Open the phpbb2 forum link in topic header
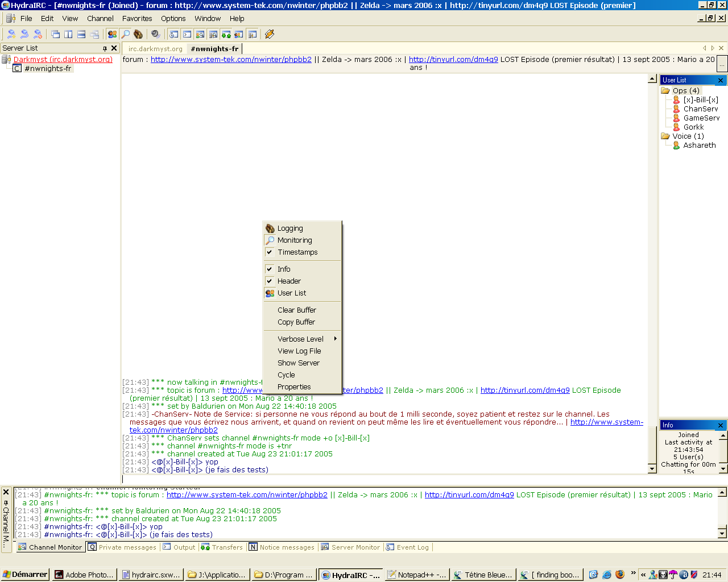This screenshot has width=728, height=582. (231, 59)
